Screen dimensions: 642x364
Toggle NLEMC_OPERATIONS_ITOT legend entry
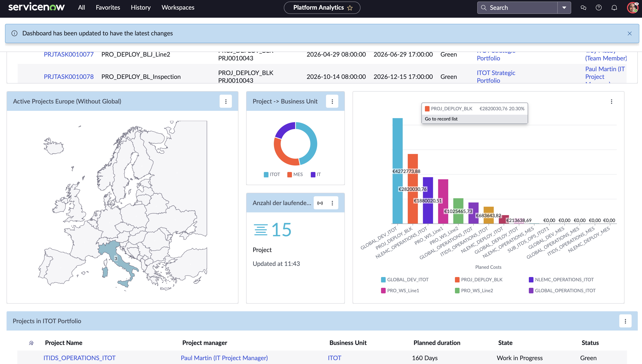561,280
